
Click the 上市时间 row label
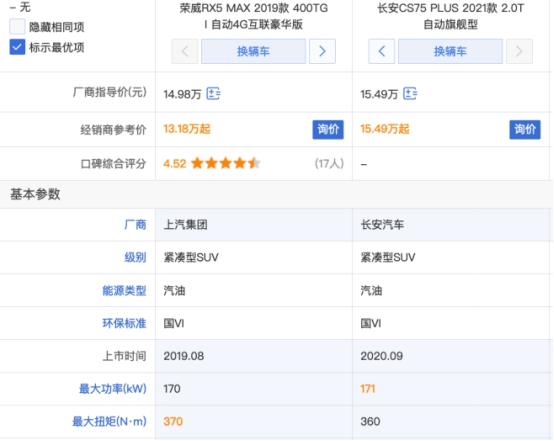[124, 356]
